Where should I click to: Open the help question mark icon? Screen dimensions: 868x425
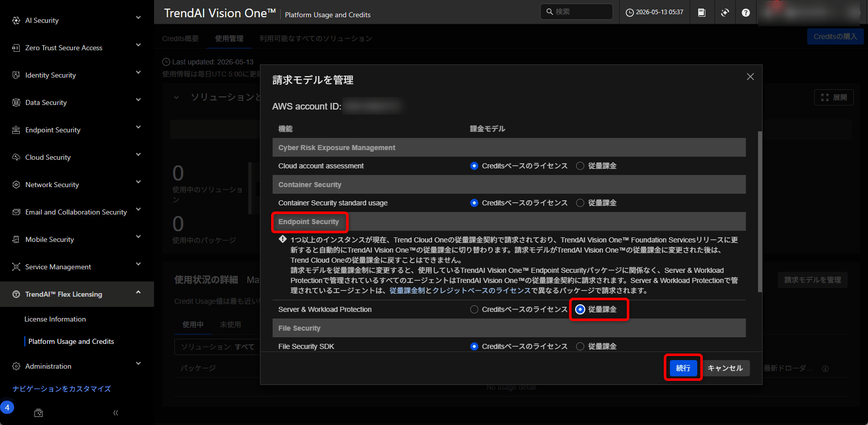pyautogui.click(x=746, y=13)
